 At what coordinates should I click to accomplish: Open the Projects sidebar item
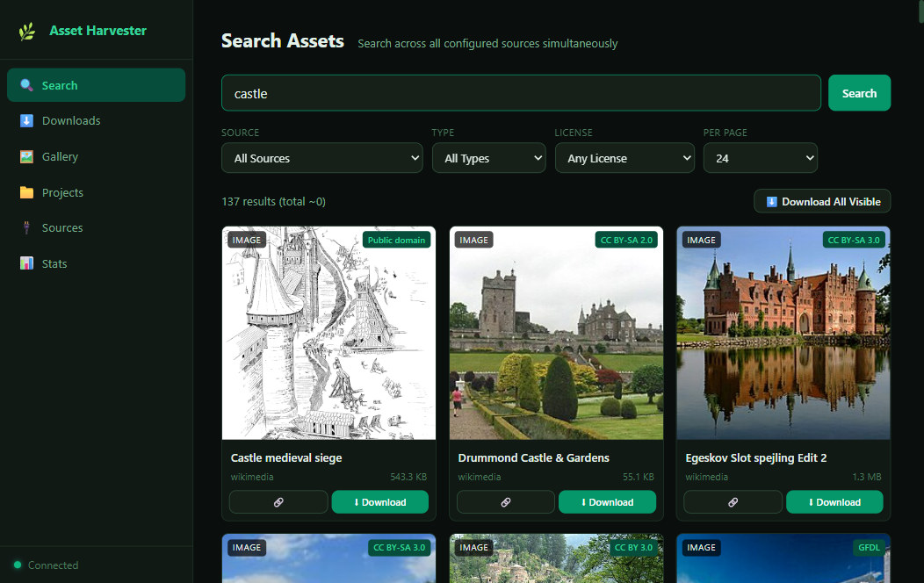(x=96, y=192)
